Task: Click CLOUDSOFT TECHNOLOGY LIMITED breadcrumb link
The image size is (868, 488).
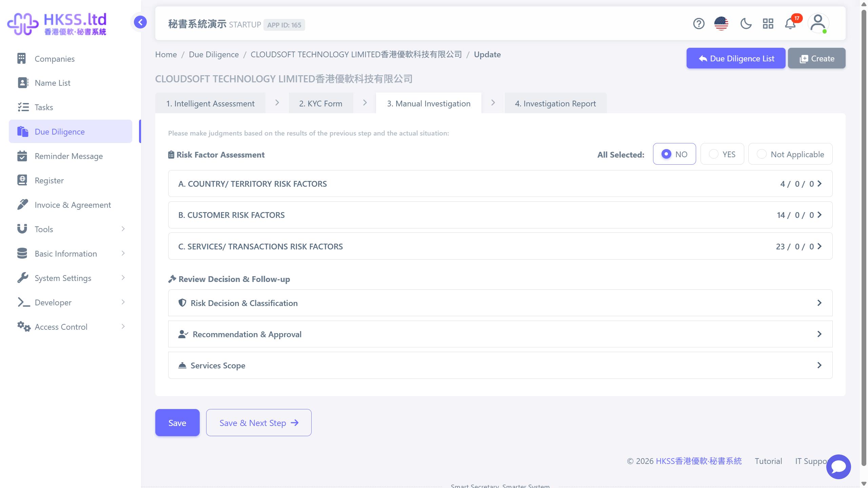Action: (356, 55)
